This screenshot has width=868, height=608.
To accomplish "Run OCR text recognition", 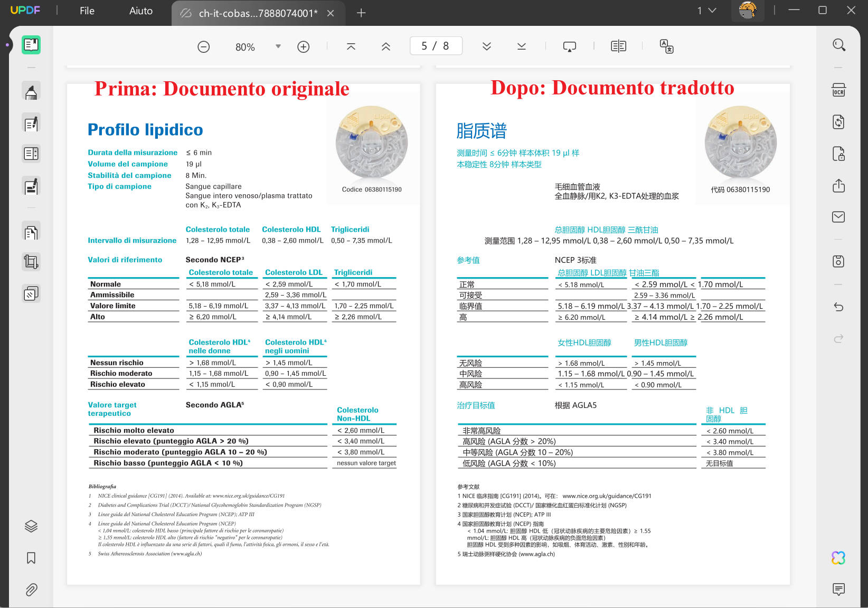I will (x=838, y=90).
